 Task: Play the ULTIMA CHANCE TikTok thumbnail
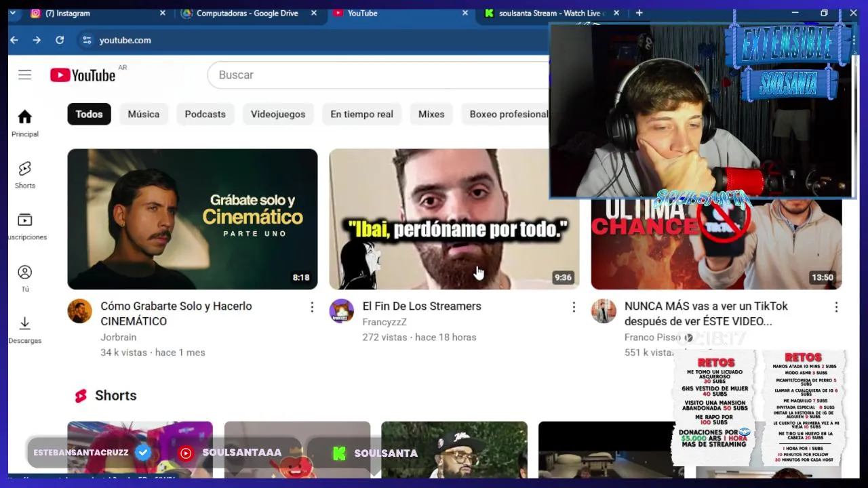click(x=716, y=244)
